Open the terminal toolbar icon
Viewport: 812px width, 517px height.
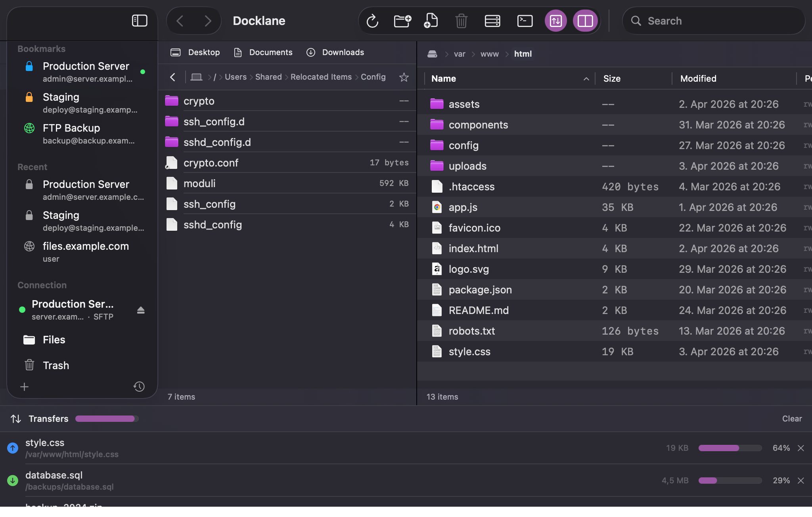(525, 21)
